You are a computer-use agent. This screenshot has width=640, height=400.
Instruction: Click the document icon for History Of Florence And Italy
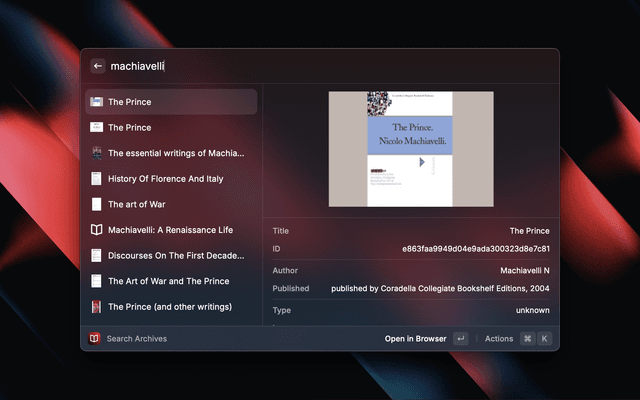coord(96,179)
